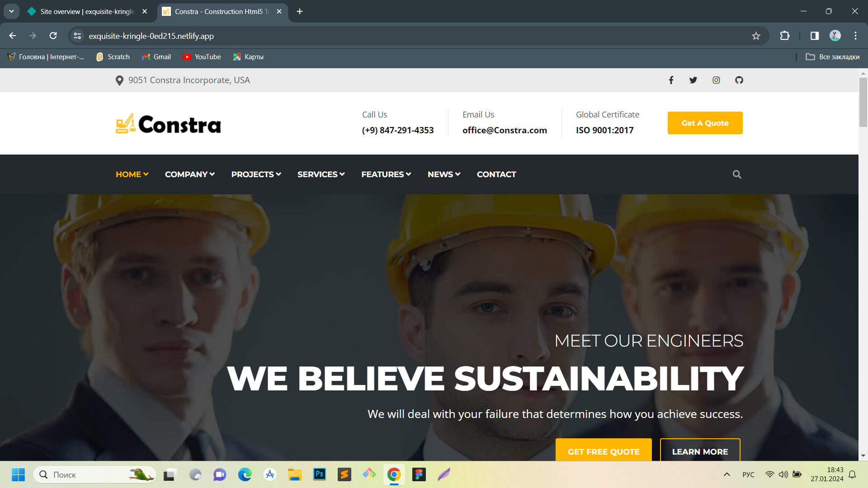Image resolution: width=868 pixels, height=488 pixels.
Task: Expand the FEATURES dropdown menu
Action: [x=386, y=174]
